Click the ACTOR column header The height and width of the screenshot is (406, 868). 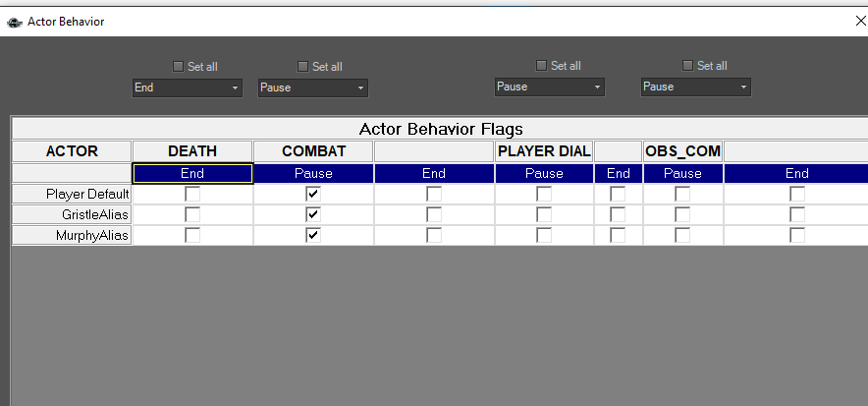(72, 151)
